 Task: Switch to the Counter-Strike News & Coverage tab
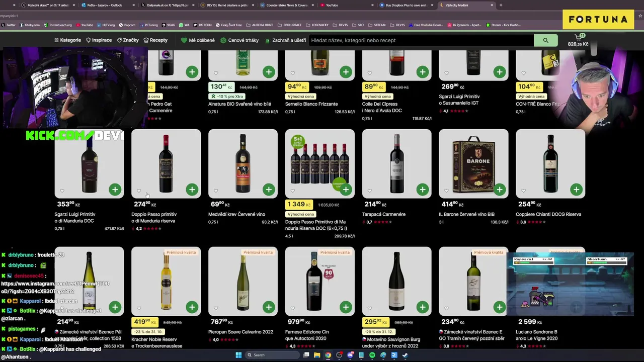287,5
